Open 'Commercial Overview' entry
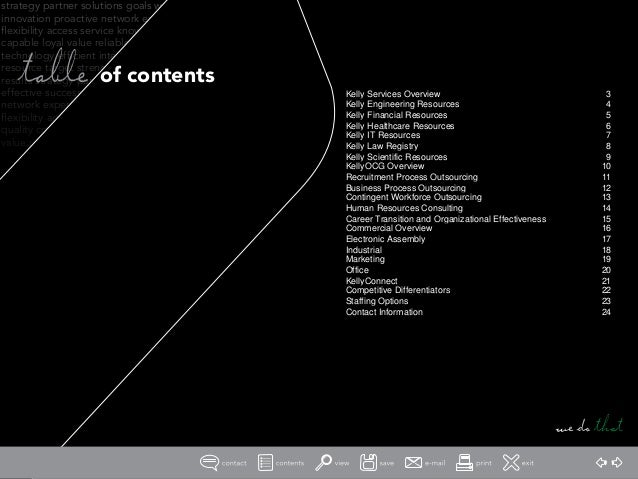The height and width of the screenshot is (479, 638). (x=389, y=228)
